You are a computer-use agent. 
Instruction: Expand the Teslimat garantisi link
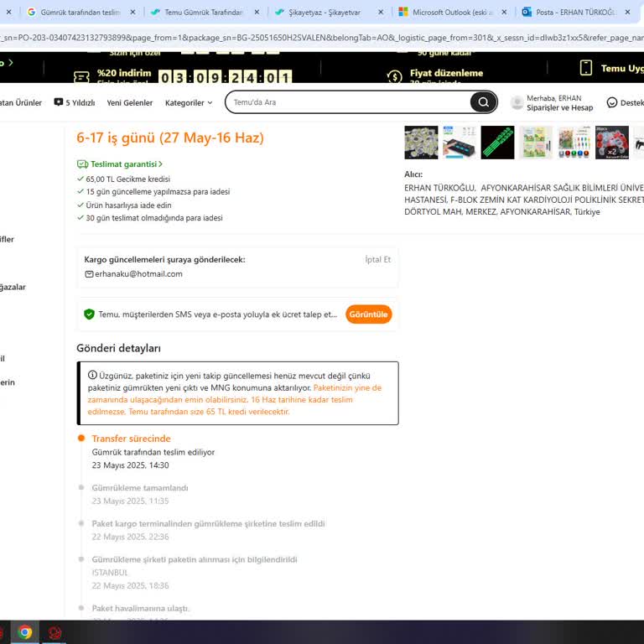tap(126, 164)
